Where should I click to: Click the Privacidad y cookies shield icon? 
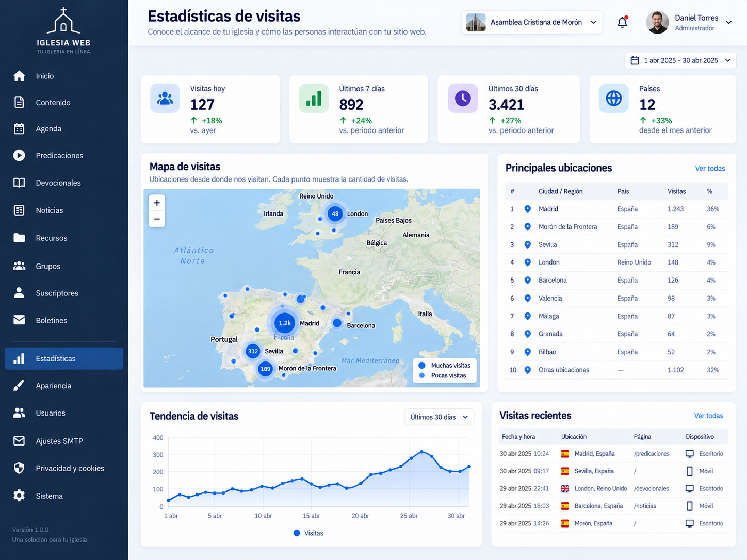pos(19,468)
